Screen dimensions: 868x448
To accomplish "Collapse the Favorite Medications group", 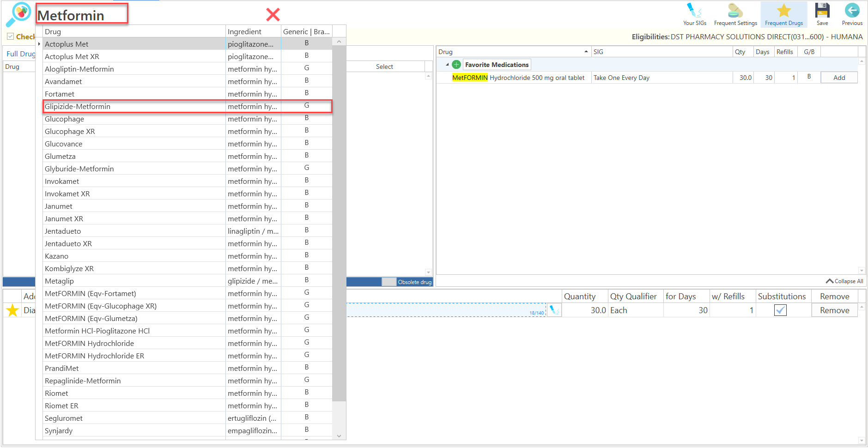I will coord(447,65).
